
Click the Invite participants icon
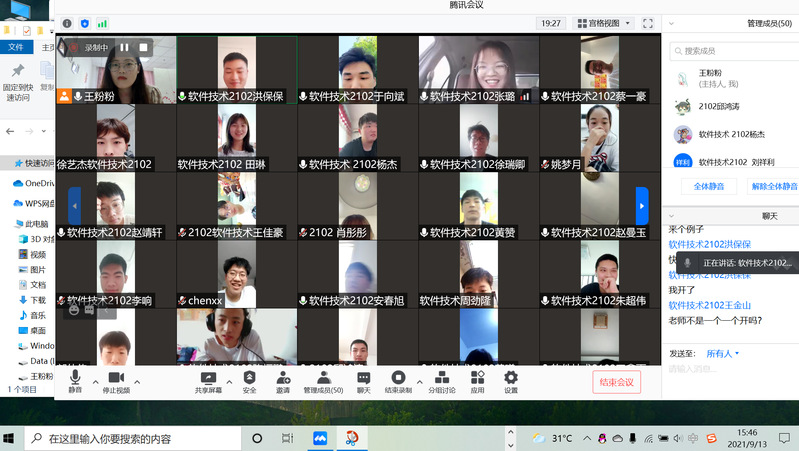point(283,381)
